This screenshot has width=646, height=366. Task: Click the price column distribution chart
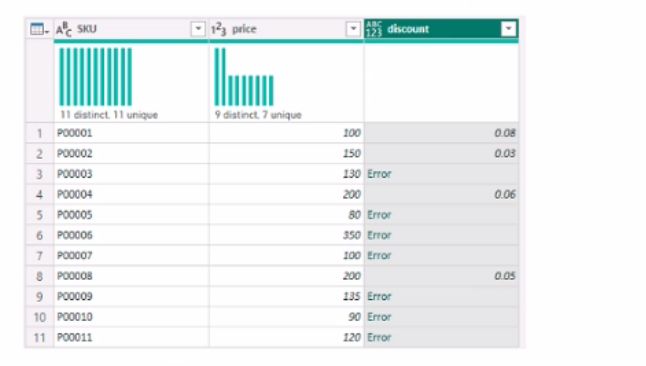click(244, 77)
